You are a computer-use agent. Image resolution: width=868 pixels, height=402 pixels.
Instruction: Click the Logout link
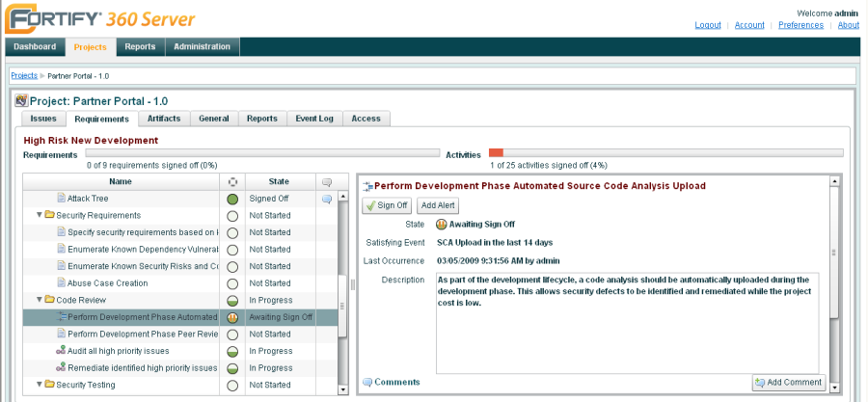pos(707,25)
